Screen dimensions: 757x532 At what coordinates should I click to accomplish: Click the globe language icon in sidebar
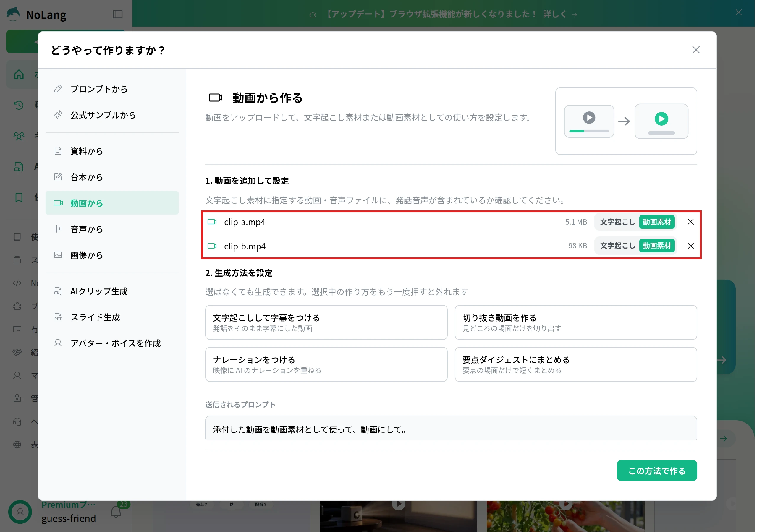pyautogui.click(x=17, y=445)
